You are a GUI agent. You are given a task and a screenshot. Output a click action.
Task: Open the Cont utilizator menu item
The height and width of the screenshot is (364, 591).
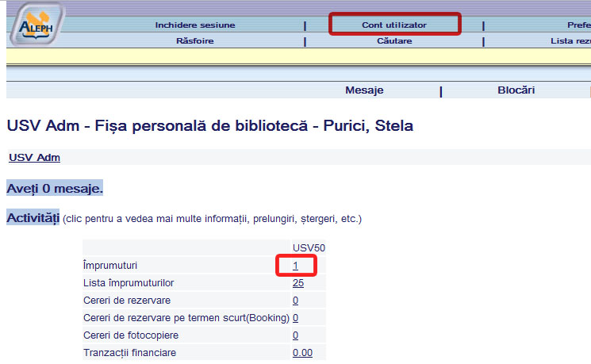(x=394, y=25)
